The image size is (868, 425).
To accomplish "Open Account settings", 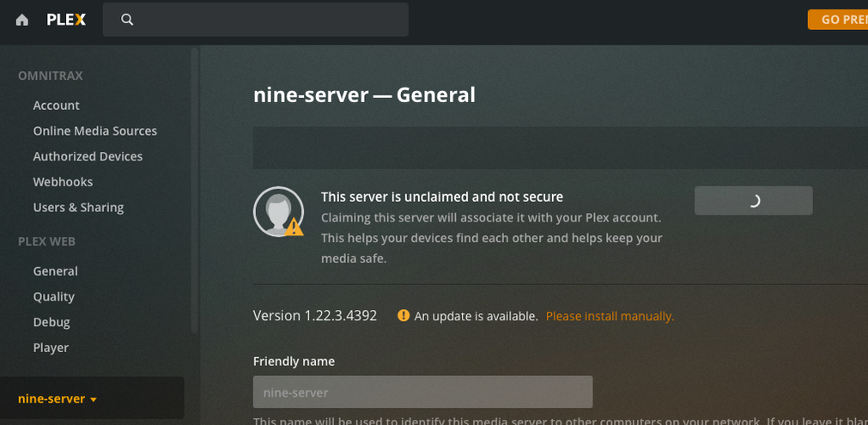I will point(56,106).
